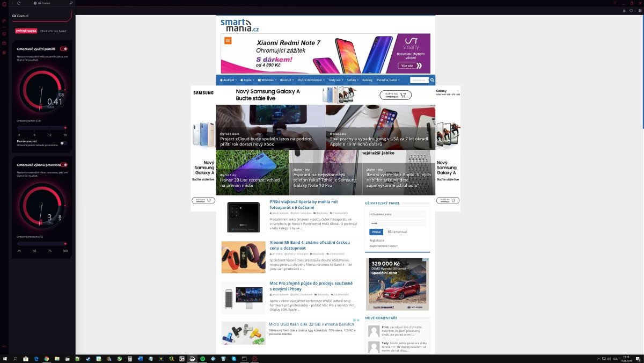
Task: Expand the Apple menu dropdown
Action: tap(246, 80)
